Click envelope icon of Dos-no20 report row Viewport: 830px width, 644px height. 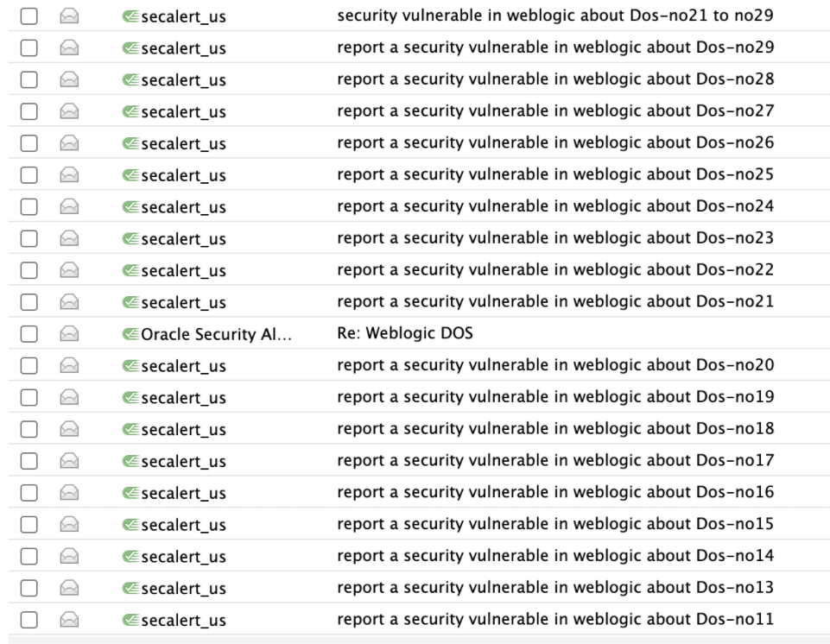pos(69,366)
